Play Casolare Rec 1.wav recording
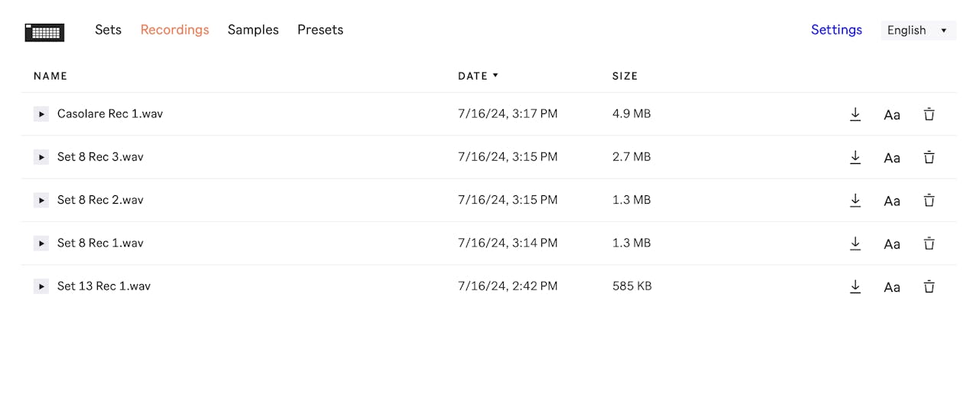 click(x=41, y=114)
